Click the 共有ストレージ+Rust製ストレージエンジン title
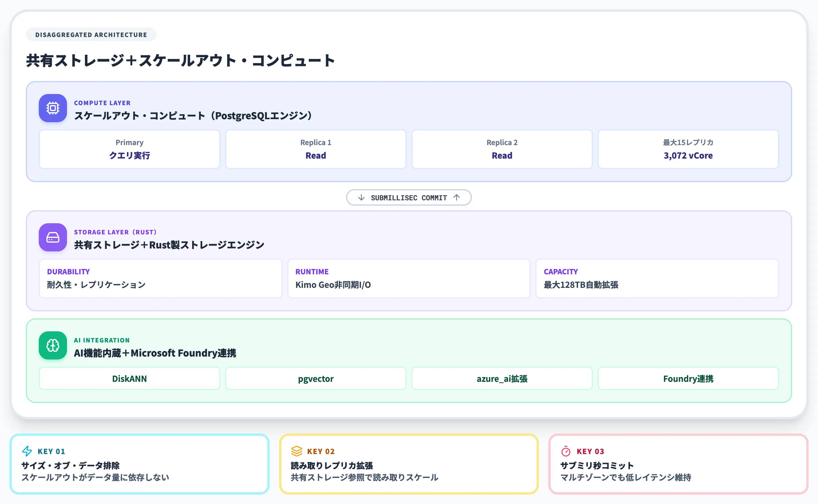 [169, 245]
